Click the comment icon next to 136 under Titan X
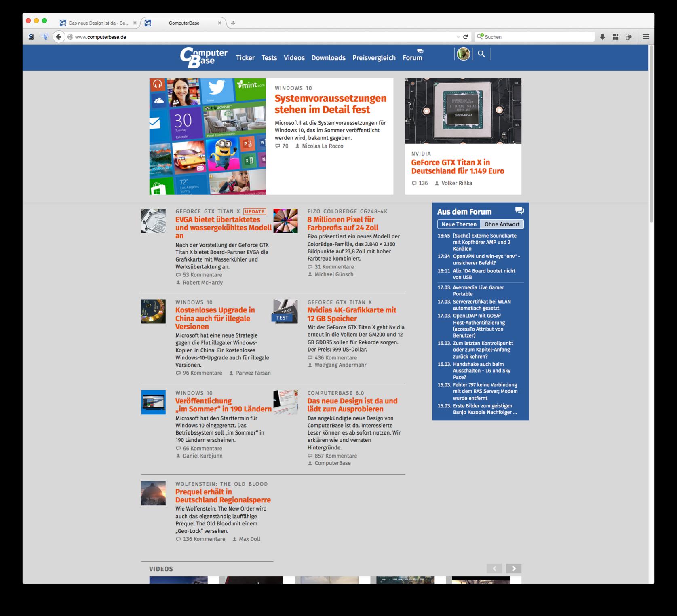Image resolution: width=677 pixels, height=616 pixels. [x=414, y=183]
